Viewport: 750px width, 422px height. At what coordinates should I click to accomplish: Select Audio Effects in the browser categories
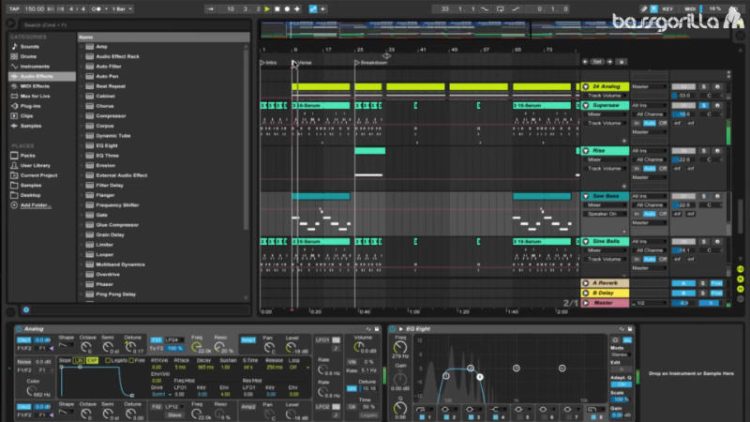[37, 76]
